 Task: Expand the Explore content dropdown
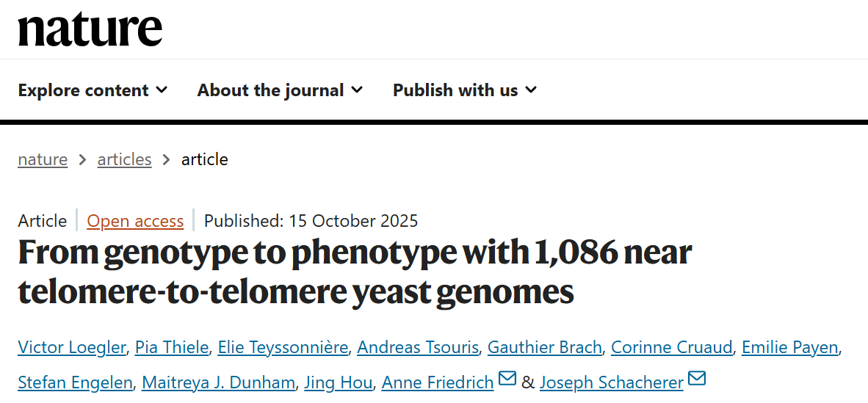pos(93,90)
